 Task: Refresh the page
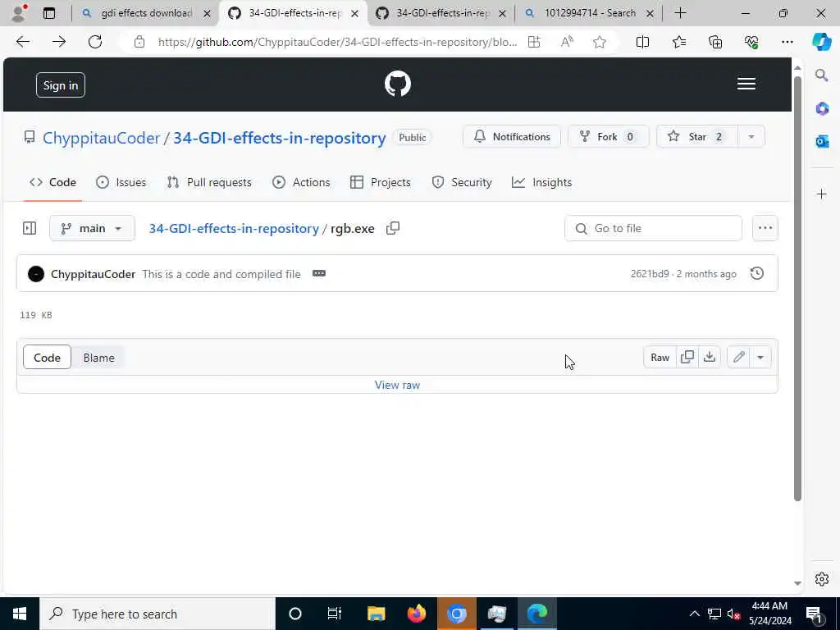coord(95,42)
